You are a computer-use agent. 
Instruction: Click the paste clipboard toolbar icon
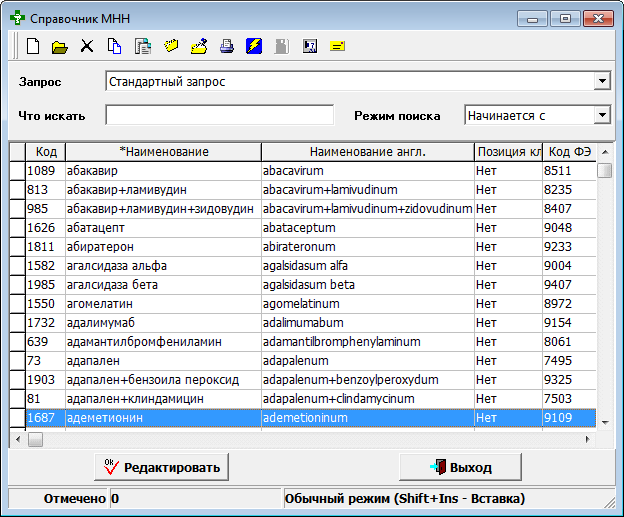[143, 46]
